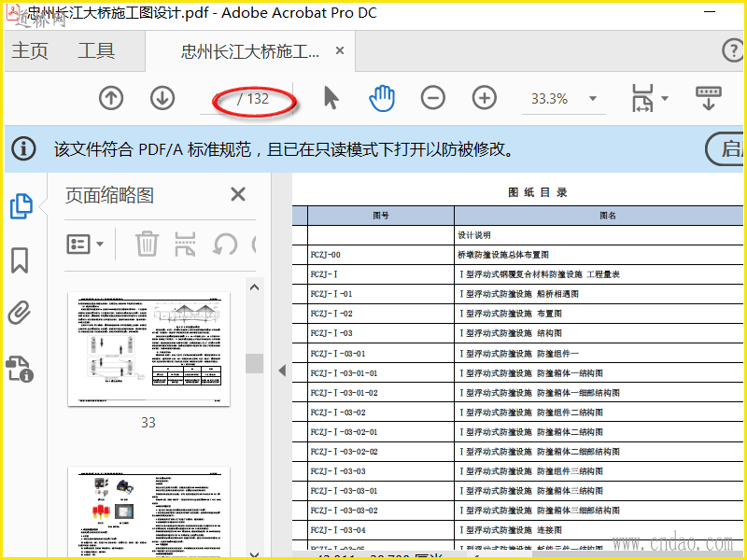Click the 图纸目录 page title
This screenshot has height=560, width=747.
[x=538, y=192]
